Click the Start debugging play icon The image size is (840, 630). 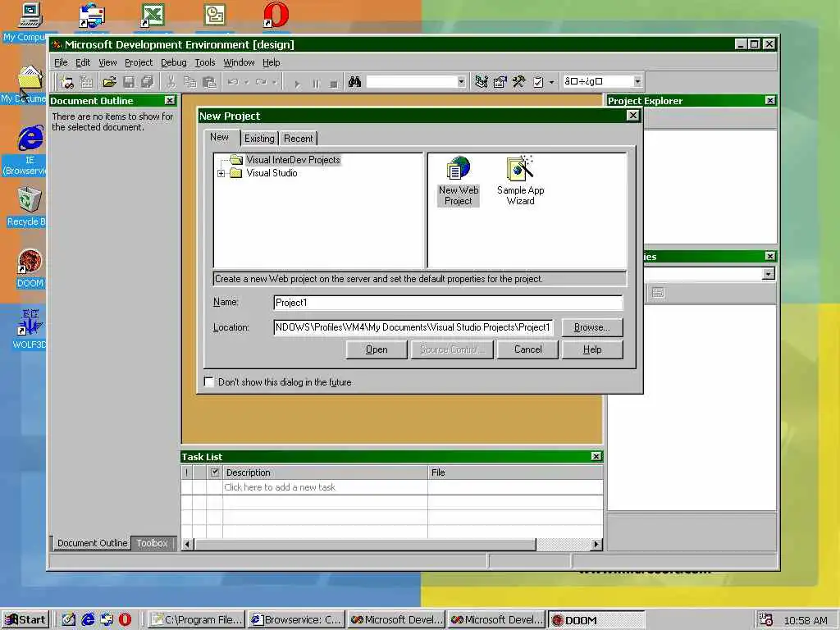pyautogui.click(x=297, y=83)
